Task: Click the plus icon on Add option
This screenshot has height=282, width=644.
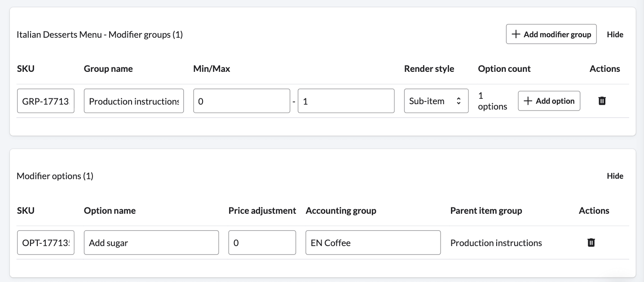Action: coord(528,101)
